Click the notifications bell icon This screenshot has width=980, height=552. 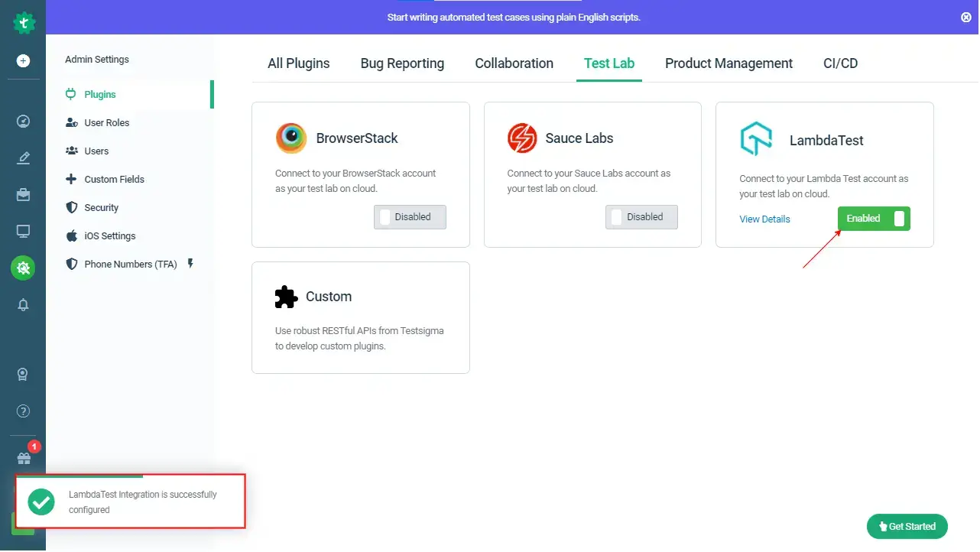pyautogui.click(x=23, y=305)
